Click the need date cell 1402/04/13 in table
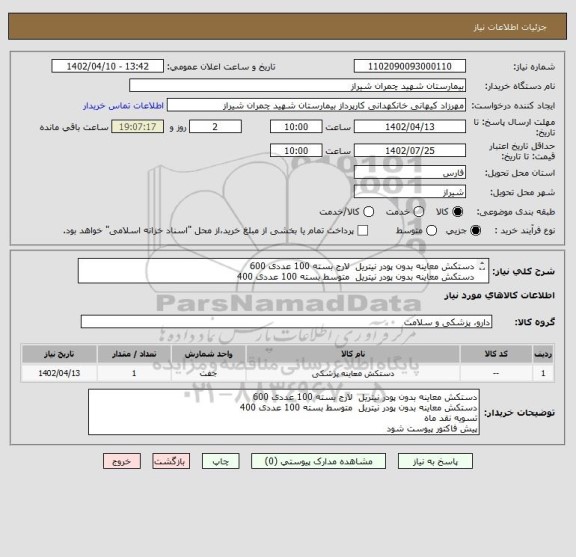Viewport: 576px width, 557px height. click(59, 373)
